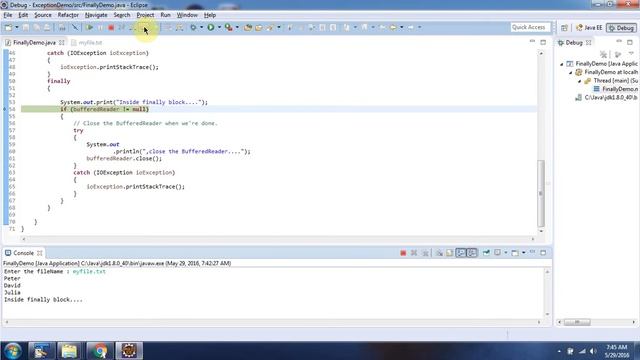Viewport: 640px width, 360px height.
Task: Click the Run Last Tool external tools icon
Action: pos(229,27)
